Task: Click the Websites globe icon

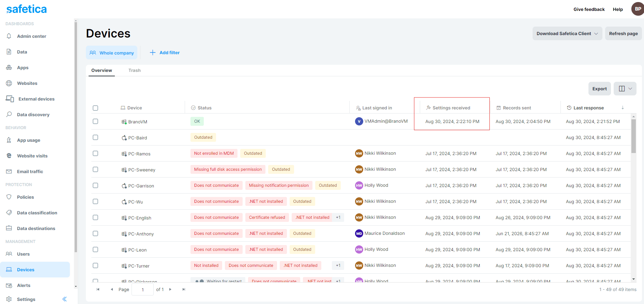Action: pyautogui.click(x=9, y=83)
